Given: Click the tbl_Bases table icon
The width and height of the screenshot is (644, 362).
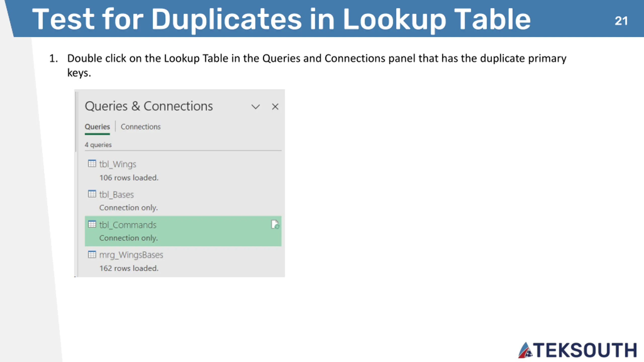Looking at the screenshot, I should click(92, 194).
